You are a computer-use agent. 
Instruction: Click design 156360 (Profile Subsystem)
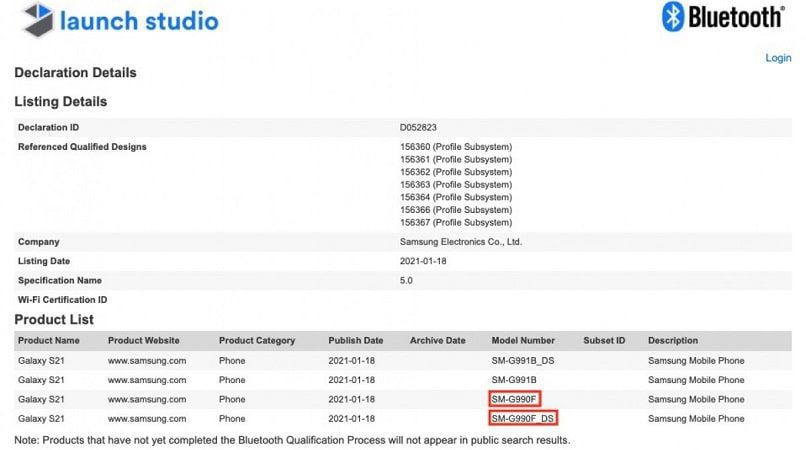(x=456, y=147)
